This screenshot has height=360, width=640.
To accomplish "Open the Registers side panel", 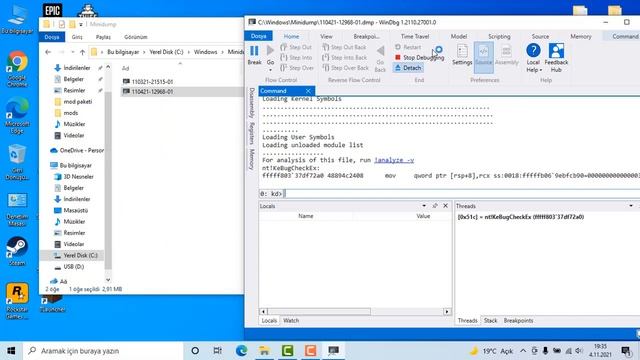I will pyautogui.click(x=252, y=133).
